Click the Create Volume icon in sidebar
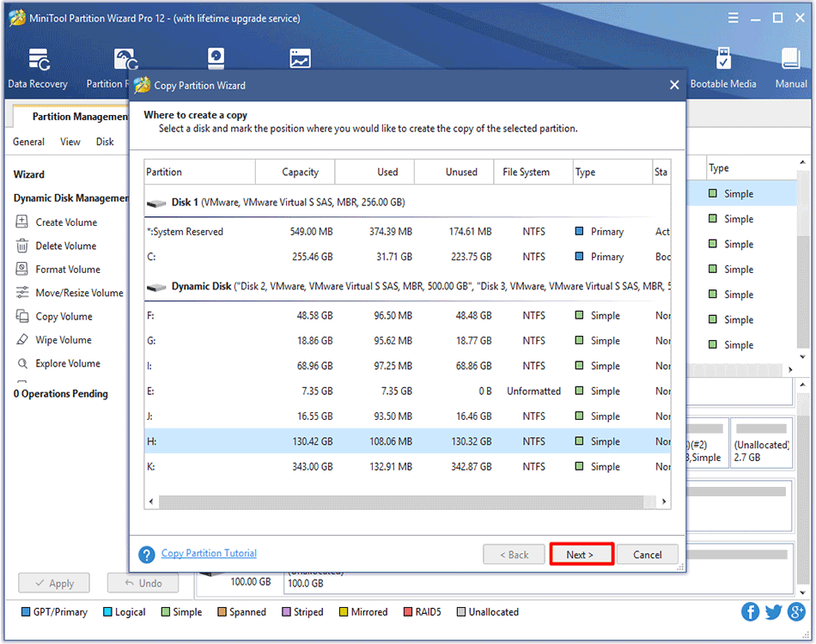816x644 pixels. (x=22, y=222)
